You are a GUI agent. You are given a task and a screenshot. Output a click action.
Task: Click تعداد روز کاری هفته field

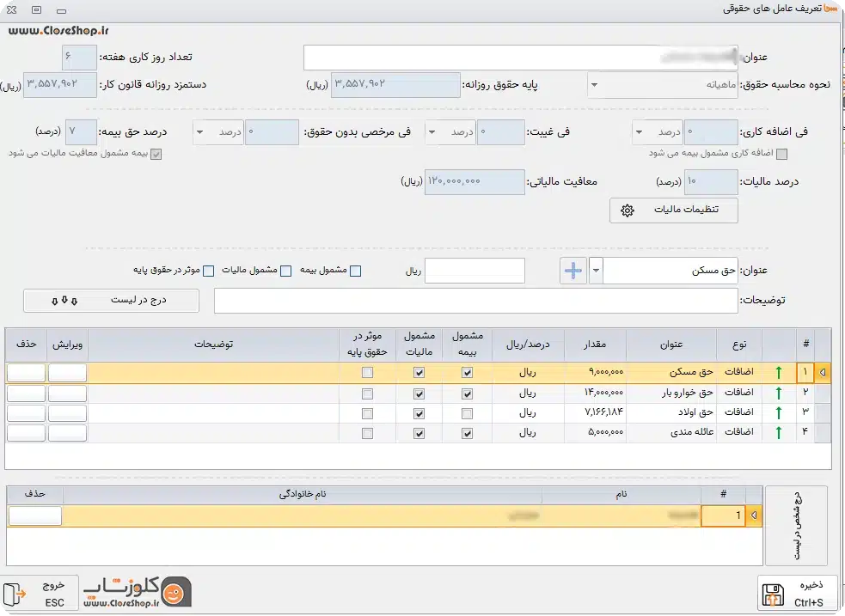pyautogui.click(x=79, y=57)
